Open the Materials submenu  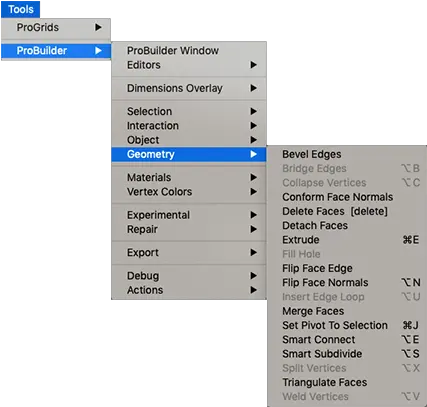click(189, 177)
